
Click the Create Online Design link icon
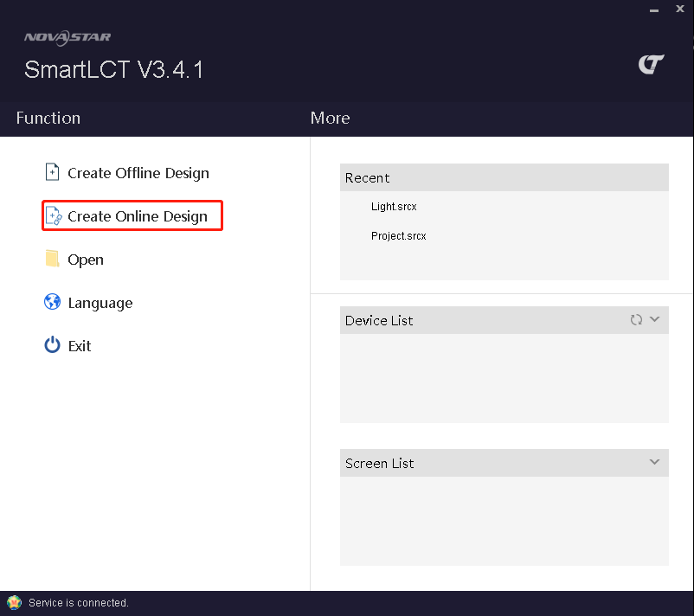pos(54,216)
